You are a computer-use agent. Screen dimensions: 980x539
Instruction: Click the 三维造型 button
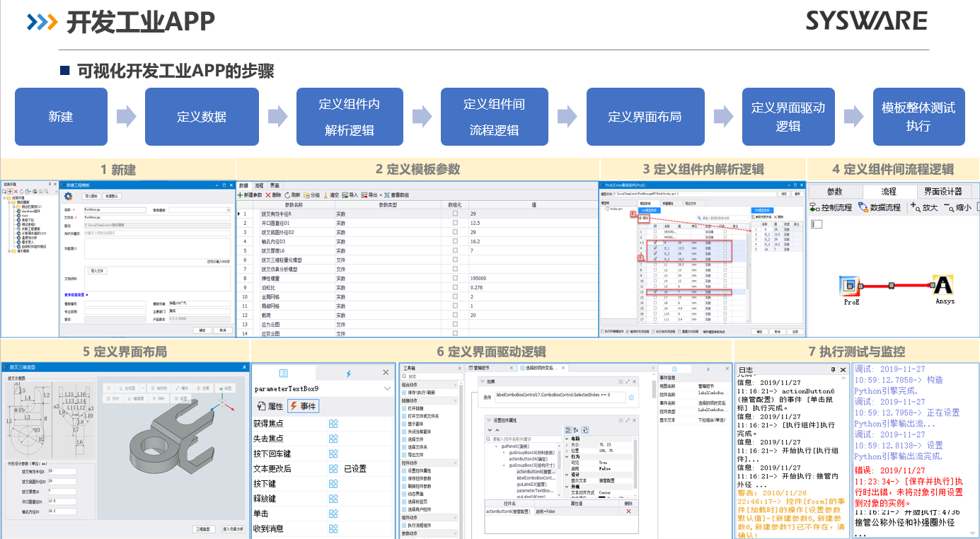click(x=204, y=529)
